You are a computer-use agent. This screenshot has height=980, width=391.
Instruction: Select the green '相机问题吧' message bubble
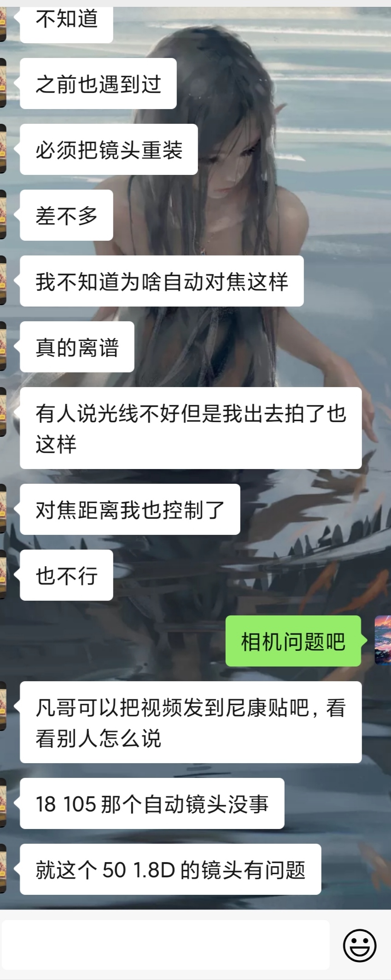[293, 641]
